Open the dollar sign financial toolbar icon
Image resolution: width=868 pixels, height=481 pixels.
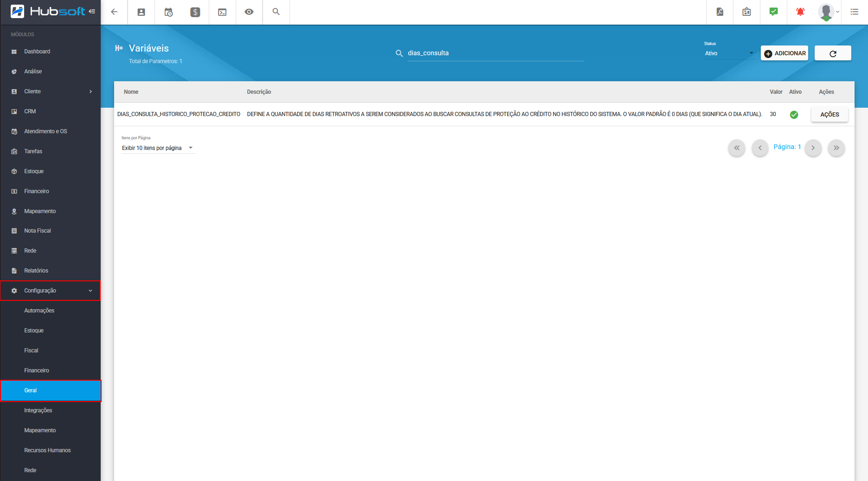tap(195, 12)
